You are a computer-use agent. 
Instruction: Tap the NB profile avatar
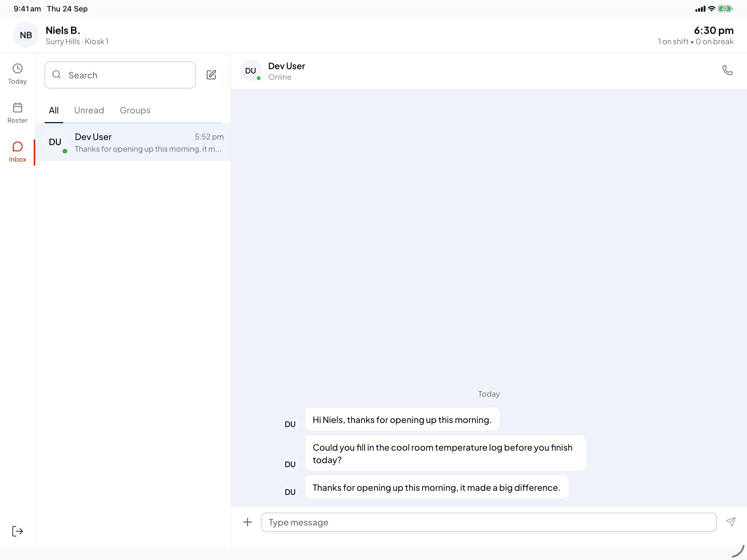click(x=26, y=35)
